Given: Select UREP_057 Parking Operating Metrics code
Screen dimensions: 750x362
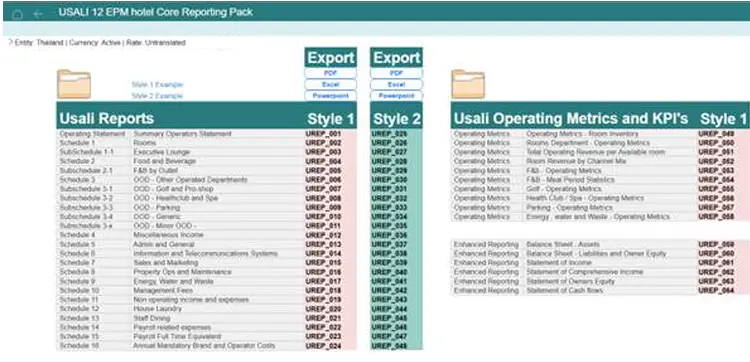Looking at the screenshot, I should pyautogui.click(x=716, y=208).
